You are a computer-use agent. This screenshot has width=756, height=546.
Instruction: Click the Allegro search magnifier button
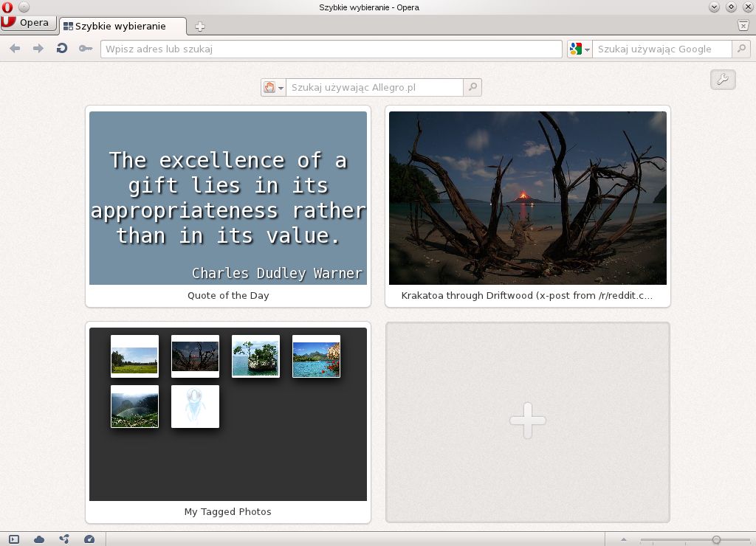(x=472, y=88)
